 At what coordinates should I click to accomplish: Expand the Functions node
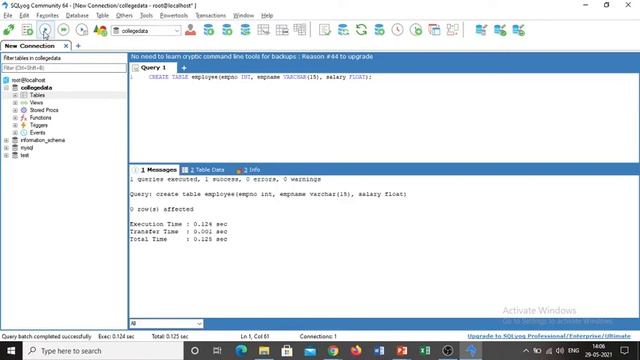[15, 118]
